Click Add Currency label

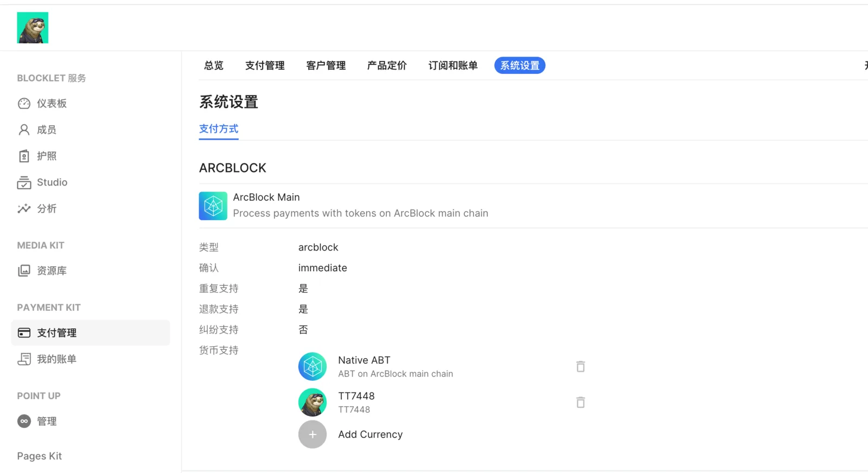point(371,434)
